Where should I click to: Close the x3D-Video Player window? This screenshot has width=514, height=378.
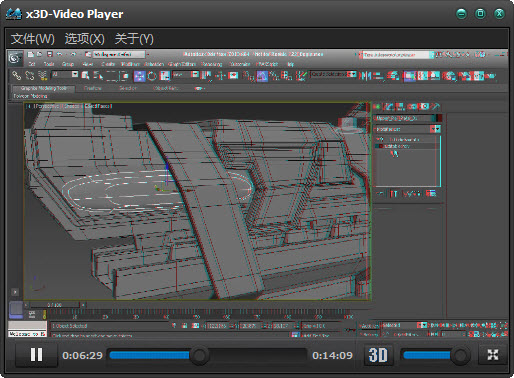coord(499,14)
